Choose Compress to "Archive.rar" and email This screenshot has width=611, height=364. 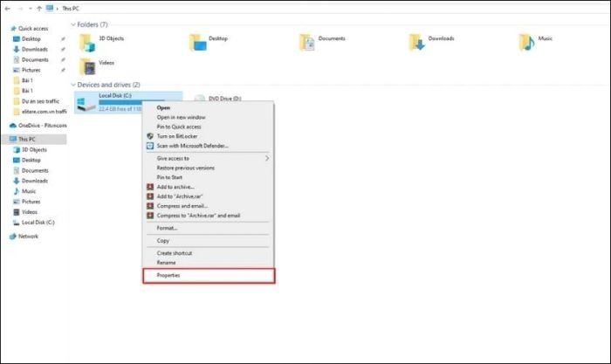tap(208, 216)
